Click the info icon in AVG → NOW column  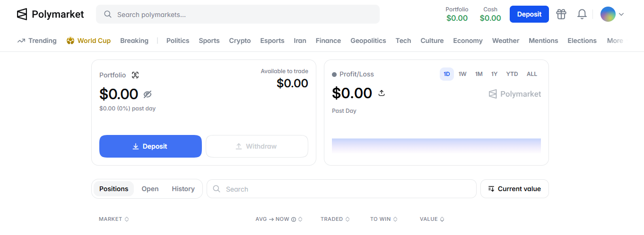pos(294,219)
